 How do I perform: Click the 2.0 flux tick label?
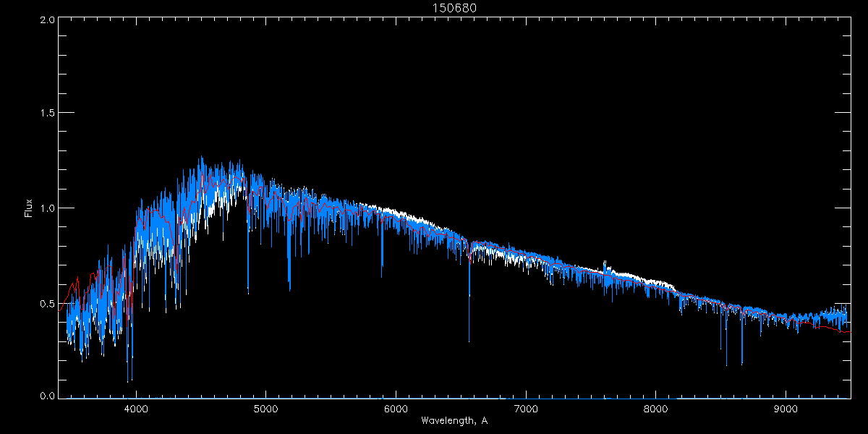tap(47, 20)
